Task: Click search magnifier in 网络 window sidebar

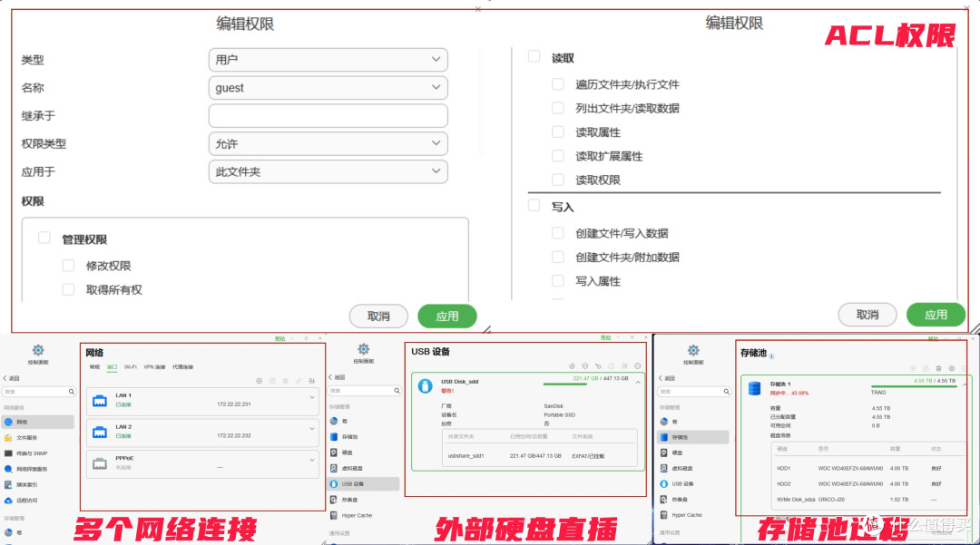Action: [x=72, y=392]
